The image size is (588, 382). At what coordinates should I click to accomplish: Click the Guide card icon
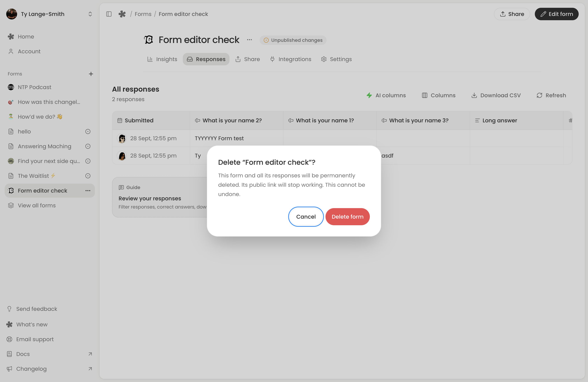(x=121, y=187)
